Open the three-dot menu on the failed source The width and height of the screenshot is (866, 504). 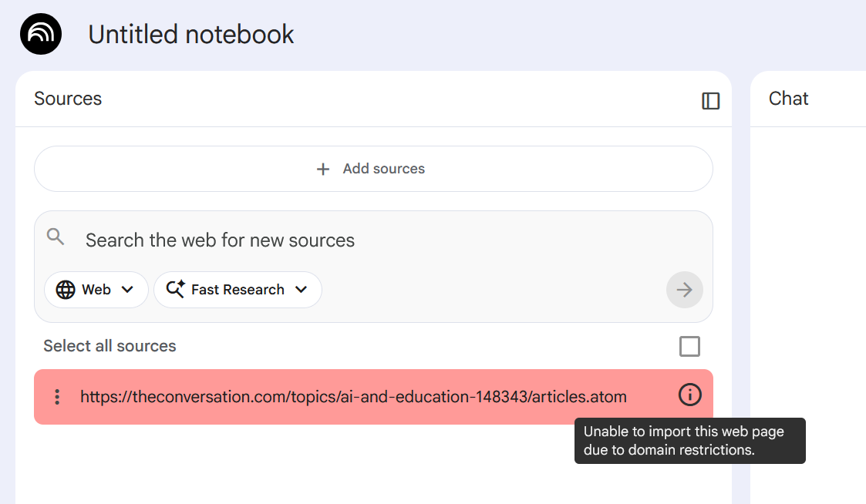click(x=56, y=396)
